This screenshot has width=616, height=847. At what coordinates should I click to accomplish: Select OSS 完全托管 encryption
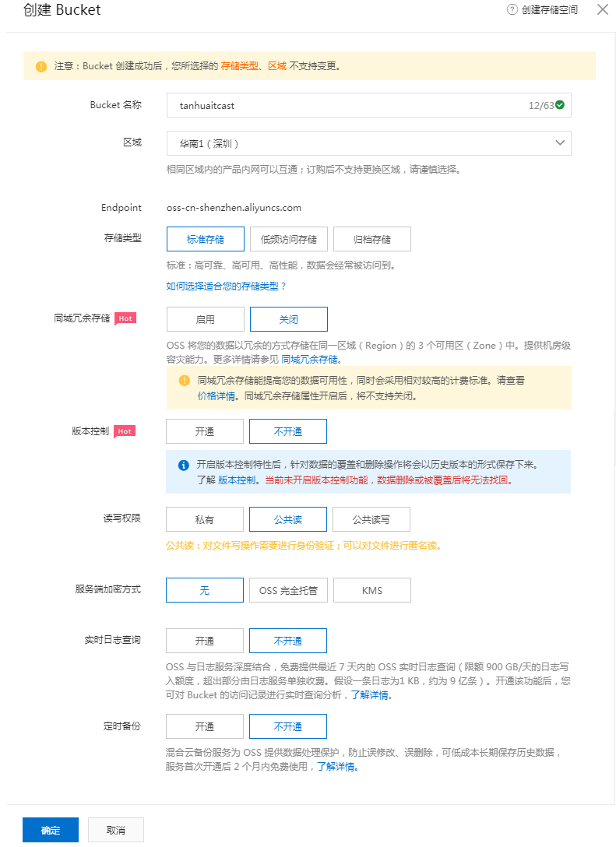tap(289, 590)
